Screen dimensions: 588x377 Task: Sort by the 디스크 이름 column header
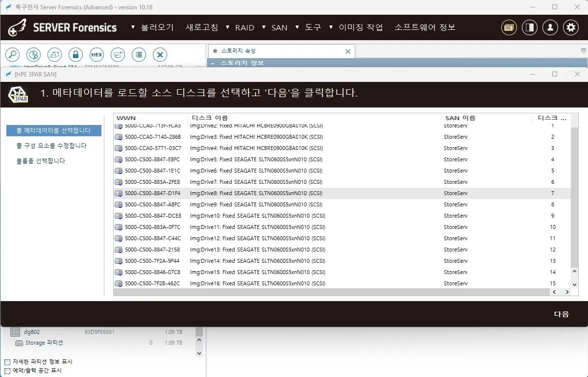pos(315,118)
